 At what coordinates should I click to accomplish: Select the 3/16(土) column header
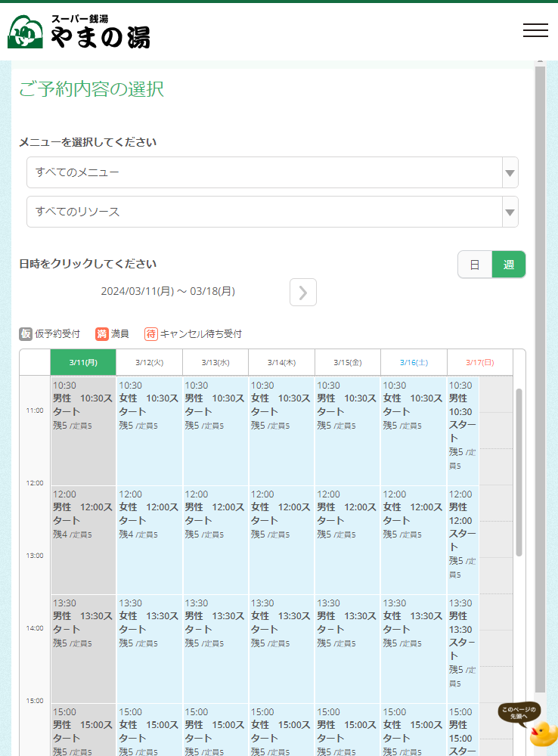click(414, 362)
